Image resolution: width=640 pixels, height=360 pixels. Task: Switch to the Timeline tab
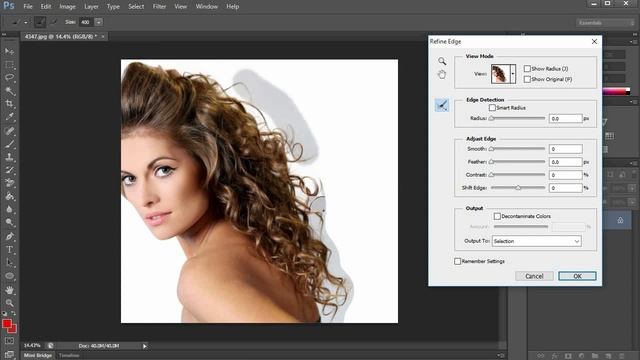(69, 356)
